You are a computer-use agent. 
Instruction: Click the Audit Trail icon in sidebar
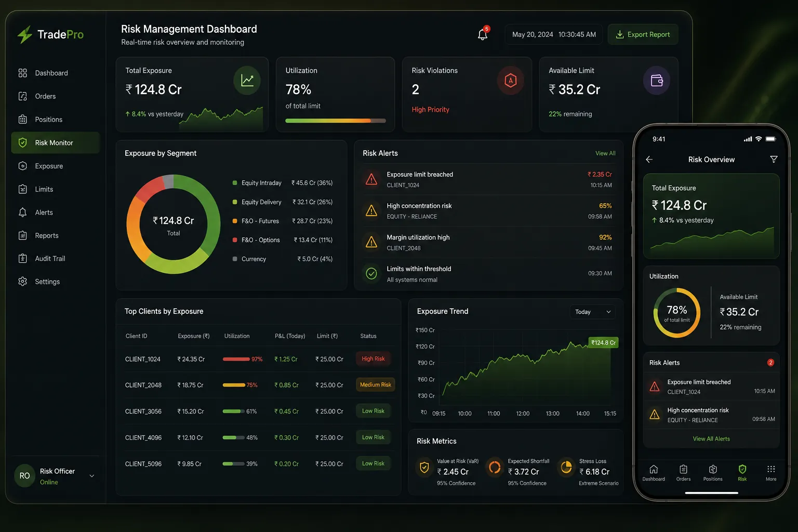tap(22, 258)
